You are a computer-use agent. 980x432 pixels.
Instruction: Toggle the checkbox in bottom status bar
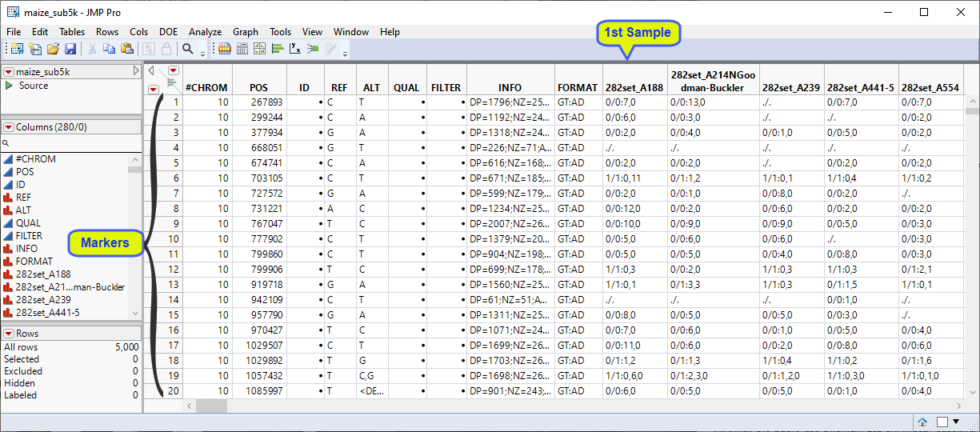coord(942,422)
